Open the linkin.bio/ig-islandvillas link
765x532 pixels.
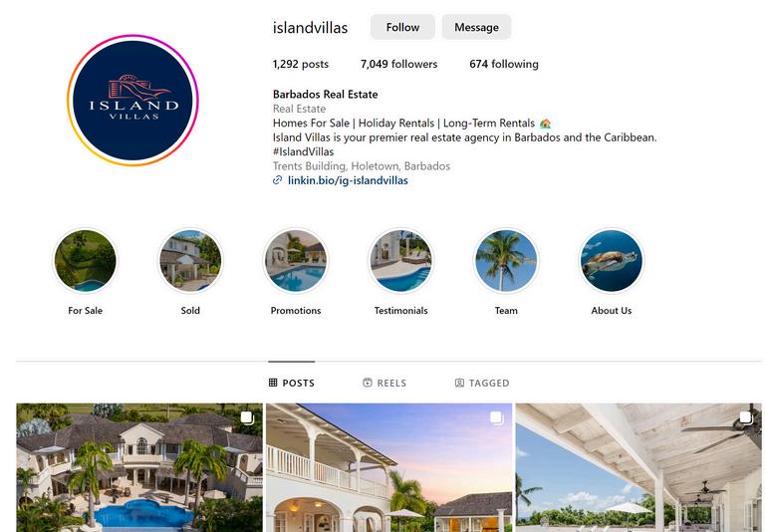click(x=348, y=180)
